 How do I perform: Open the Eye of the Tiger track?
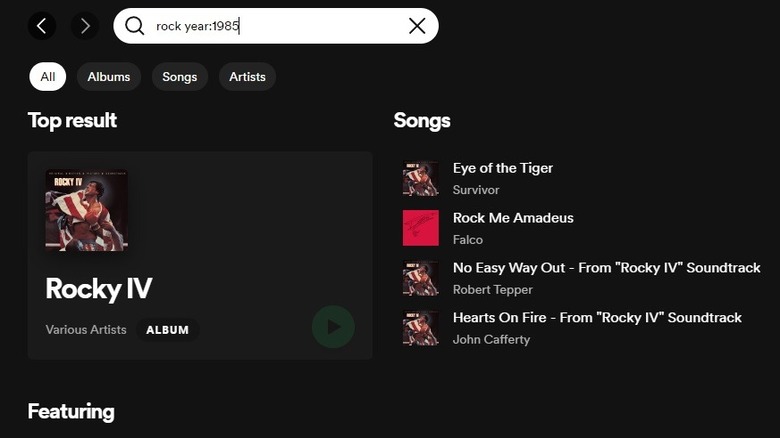point(502,168)
